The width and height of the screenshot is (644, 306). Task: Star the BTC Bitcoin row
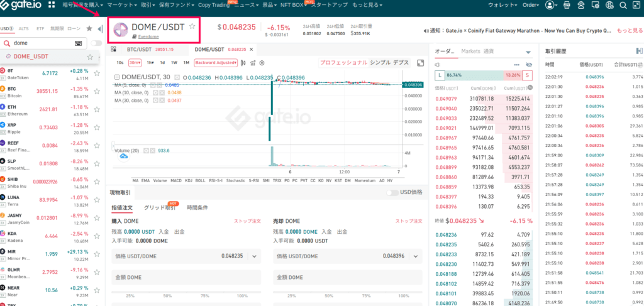pyautogui.click(x=97, y=92)
